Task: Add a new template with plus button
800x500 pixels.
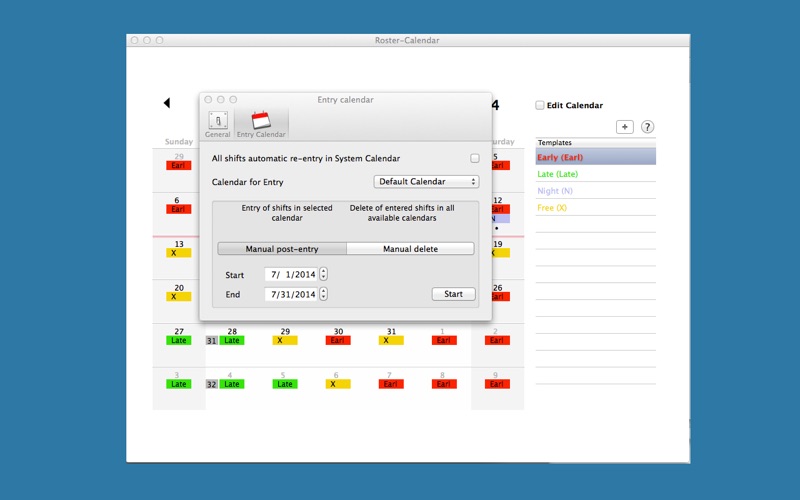Action: [624, 127]
